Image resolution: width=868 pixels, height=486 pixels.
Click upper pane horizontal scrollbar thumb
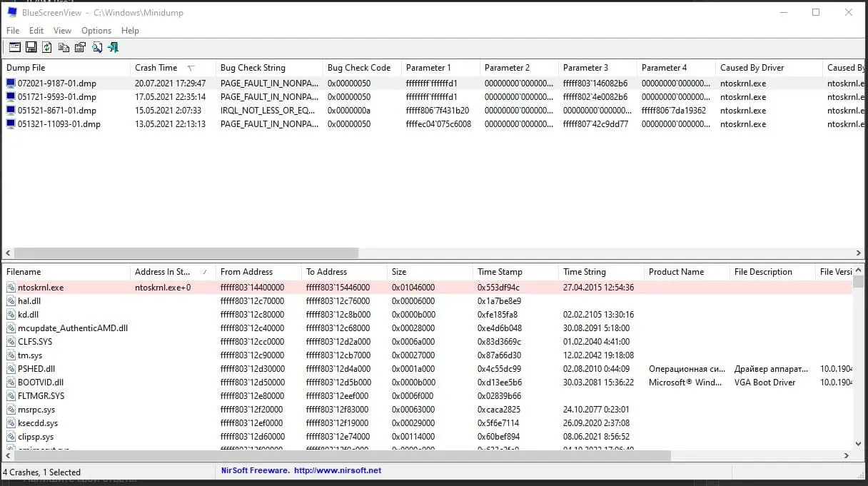tap(186, 253)
